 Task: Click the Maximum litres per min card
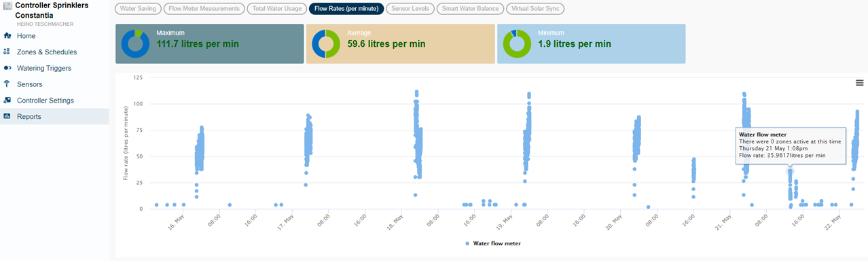[x=210, y=44]
